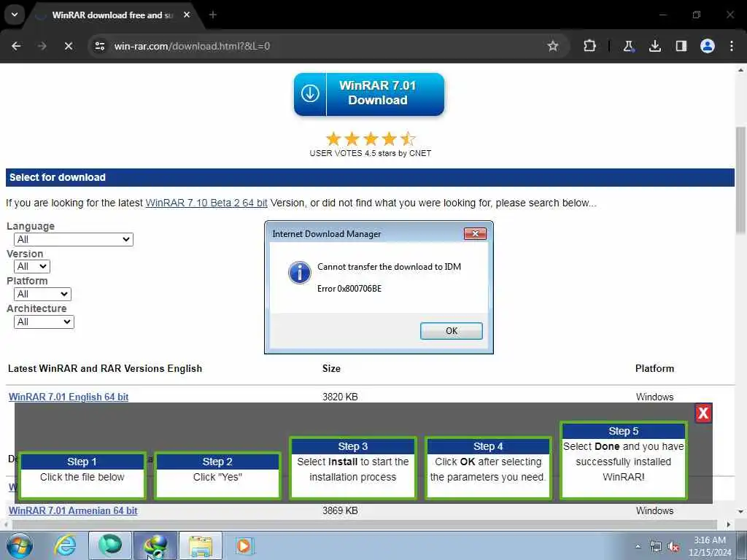Open the browser Downloads icon
The width and height of the screenshot is (747, 560).
pos(655,46)
